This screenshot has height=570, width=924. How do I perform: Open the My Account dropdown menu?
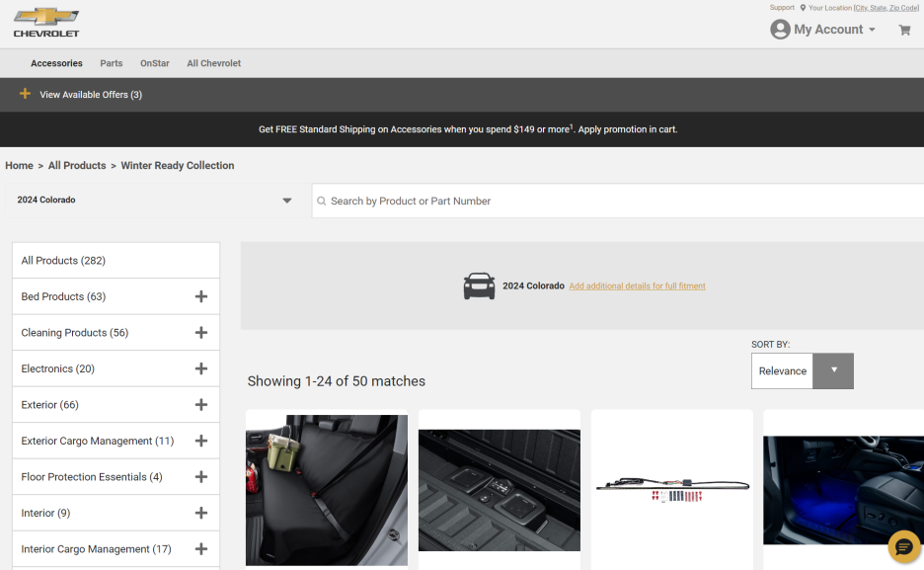(834, 30)
